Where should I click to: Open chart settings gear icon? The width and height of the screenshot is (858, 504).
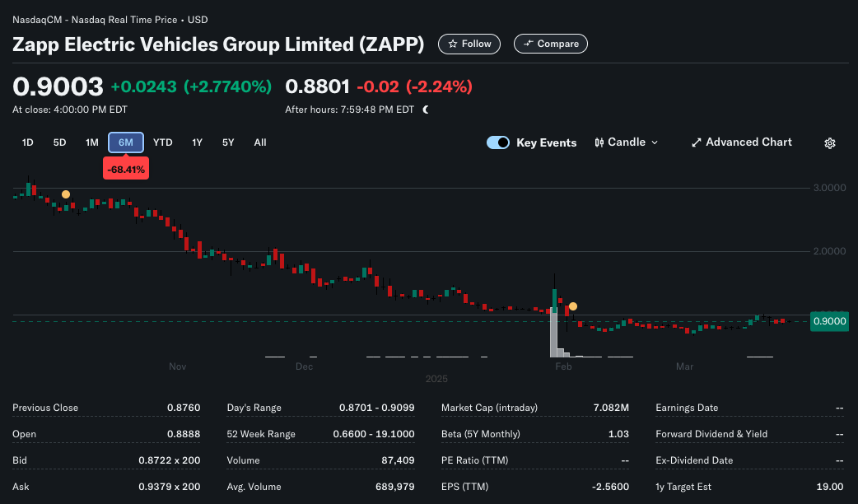pos(829,142)
